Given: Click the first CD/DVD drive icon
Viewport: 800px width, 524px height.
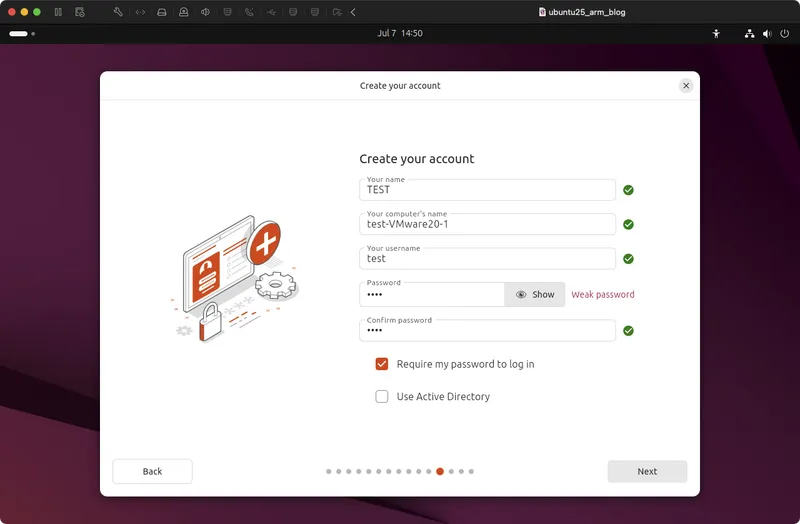Looking at the screenshot, I should pyautogui.click(x=228, y=12).
